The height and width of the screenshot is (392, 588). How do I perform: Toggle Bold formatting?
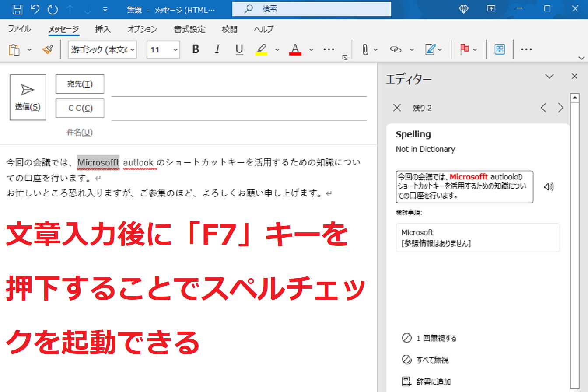point(196,50)
